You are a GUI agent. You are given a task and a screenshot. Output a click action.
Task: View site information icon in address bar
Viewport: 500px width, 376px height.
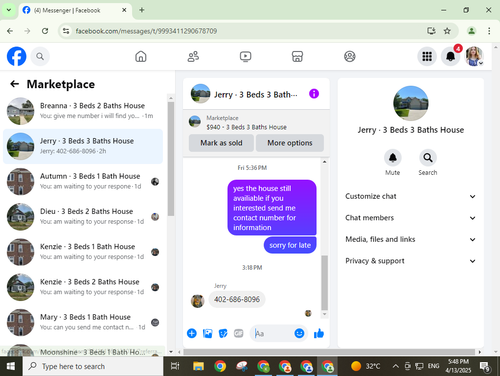66,31
